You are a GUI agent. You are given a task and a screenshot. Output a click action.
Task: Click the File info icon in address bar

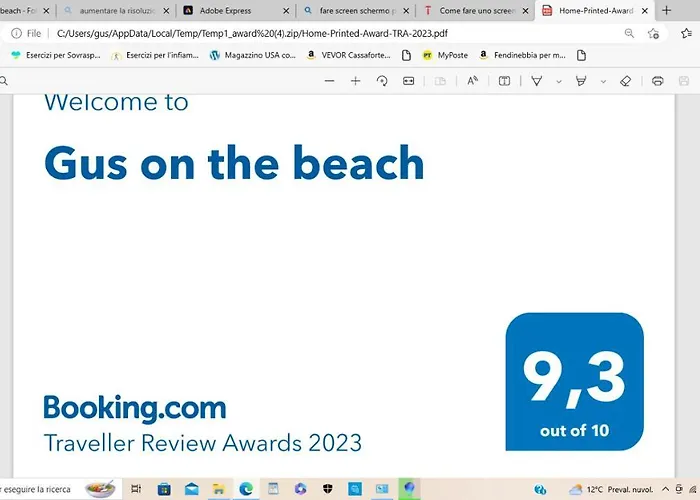click(17, 33)
